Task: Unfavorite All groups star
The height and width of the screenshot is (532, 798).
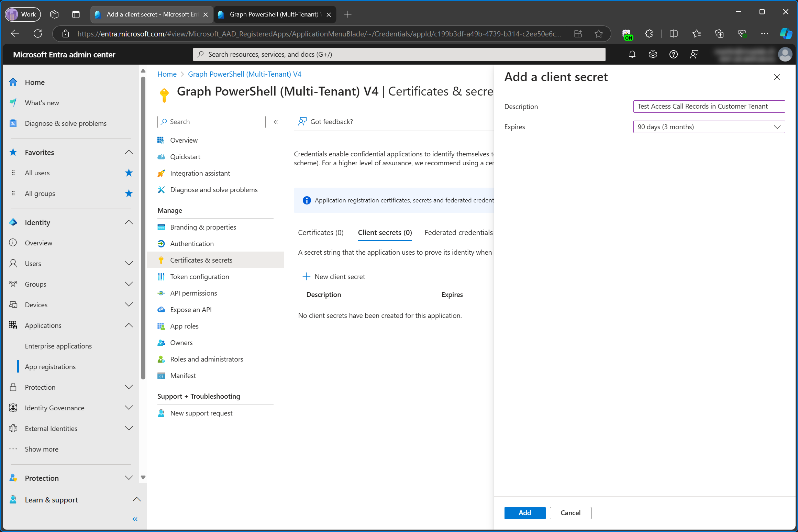Action: click(x=129, y=193)
